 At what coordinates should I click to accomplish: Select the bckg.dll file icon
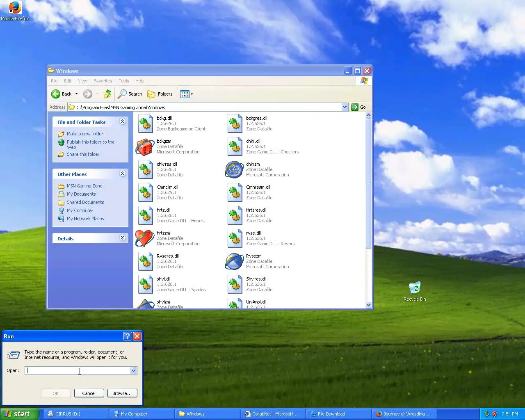145,124
